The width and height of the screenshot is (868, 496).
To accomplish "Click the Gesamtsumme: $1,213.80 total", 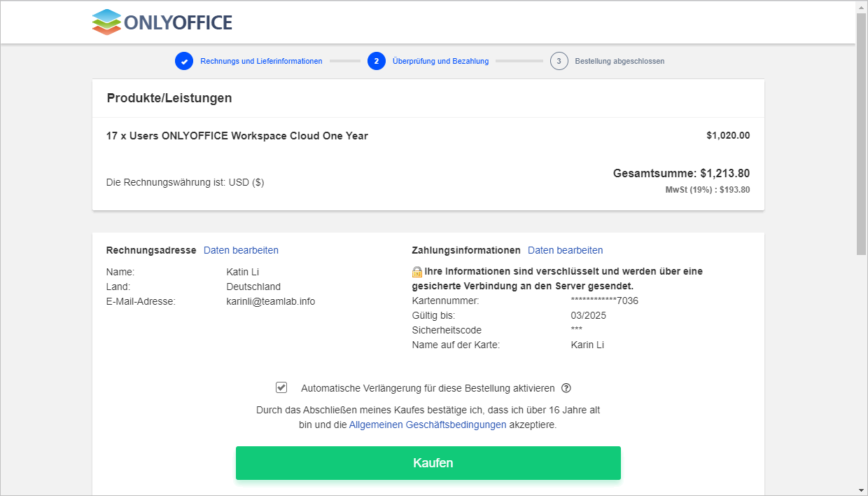I will tap(682, 173).
